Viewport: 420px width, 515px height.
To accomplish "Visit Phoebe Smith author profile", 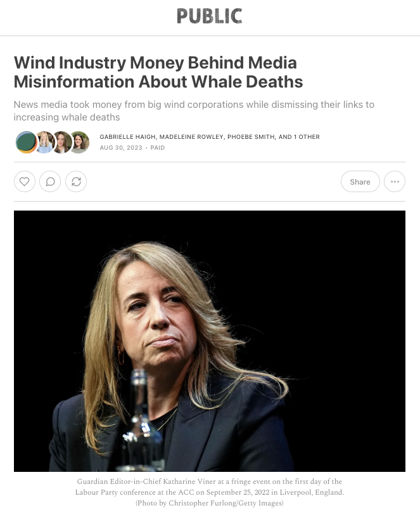I will (x=251, y=136).
